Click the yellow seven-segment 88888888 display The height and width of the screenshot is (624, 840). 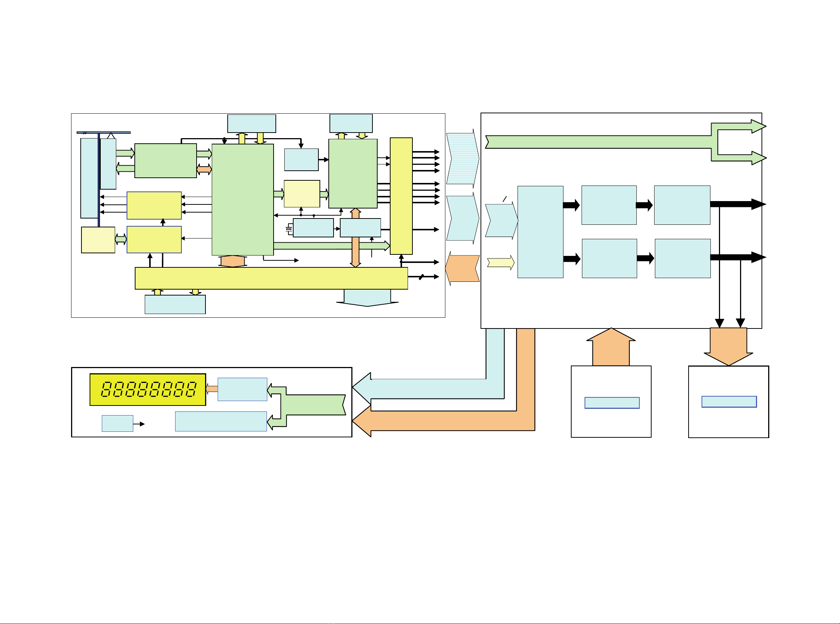pos(148,390)
